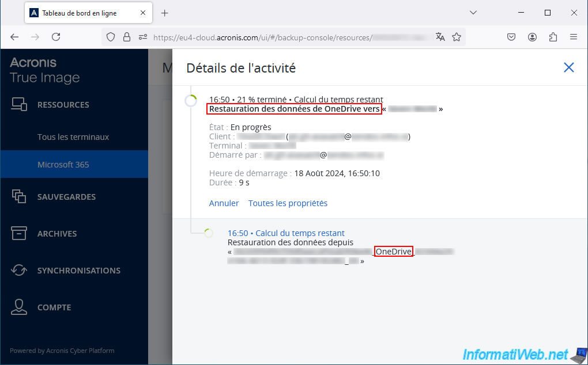The height and width of the screenshot is (365, 588).
Task: Click the Synchronisations arrows icon
Action: 19,270
